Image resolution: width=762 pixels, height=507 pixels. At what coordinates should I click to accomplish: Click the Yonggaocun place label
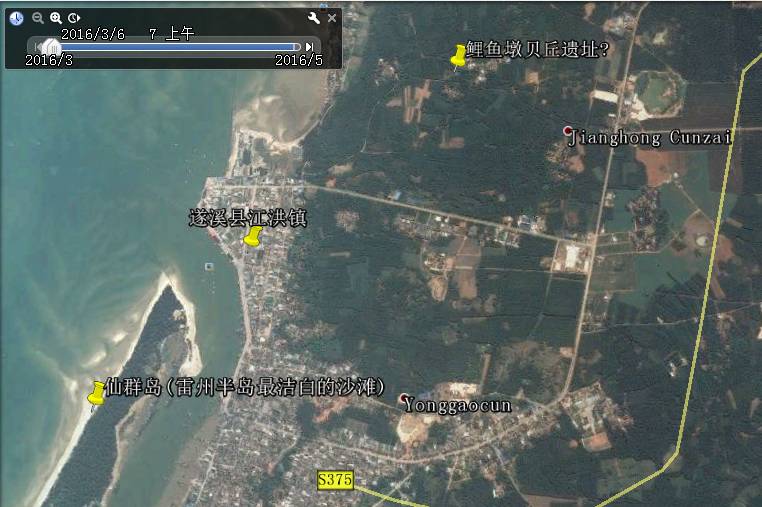tap(458, 405)
